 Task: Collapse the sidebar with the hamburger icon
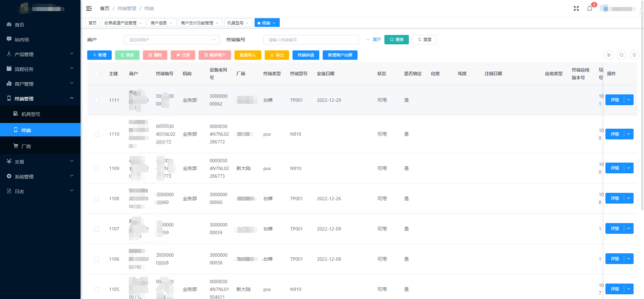[x=89, y=8]
